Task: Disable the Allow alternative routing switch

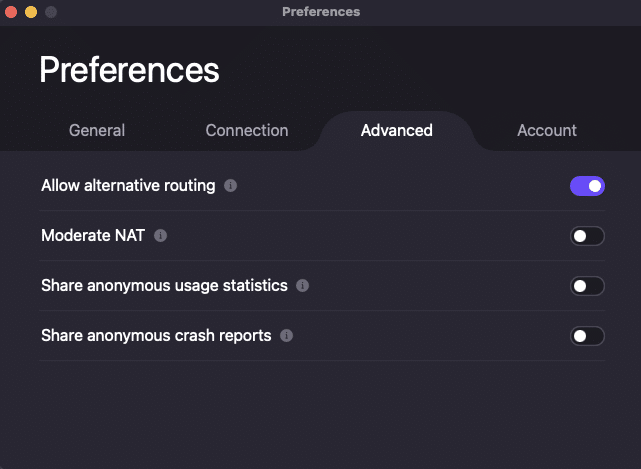Action: point(587,186)
